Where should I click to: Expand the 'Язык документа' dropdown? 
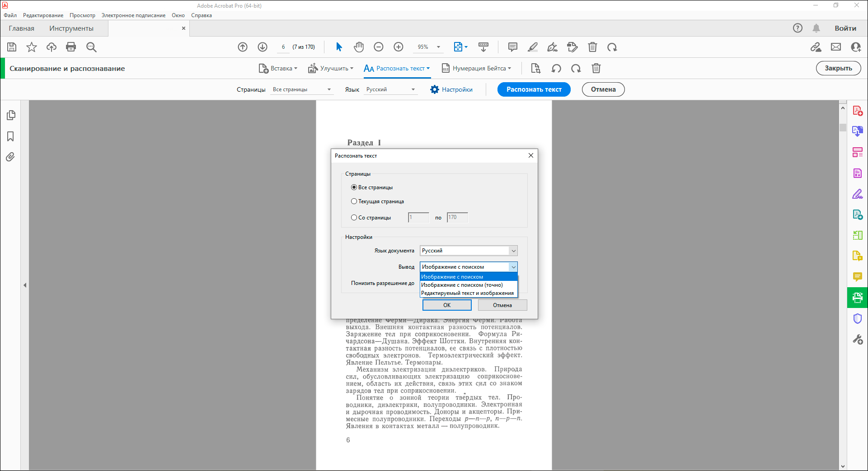pyautogui.click(x=513, y=251)
